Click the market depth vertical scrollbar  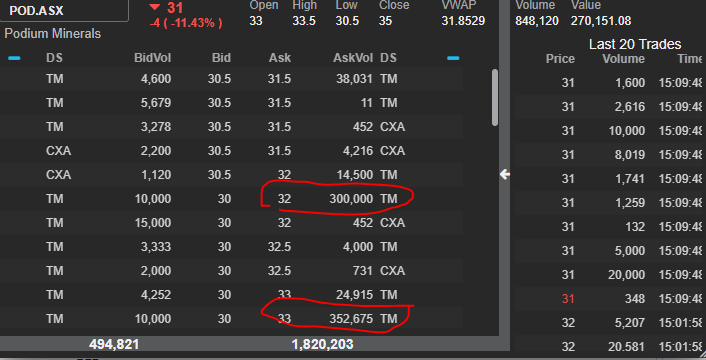(495, 97)
